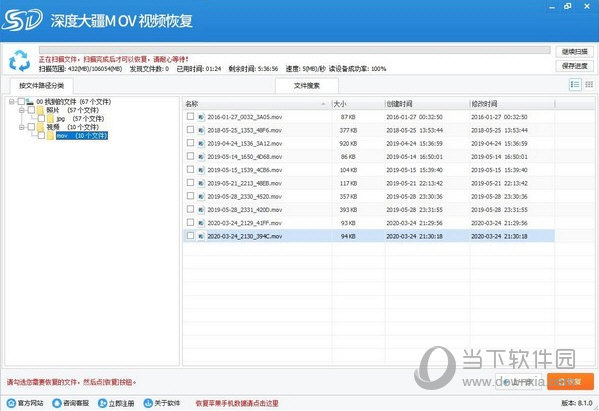
Task: Click the 保存进度 button
Action: coord(575,66)
